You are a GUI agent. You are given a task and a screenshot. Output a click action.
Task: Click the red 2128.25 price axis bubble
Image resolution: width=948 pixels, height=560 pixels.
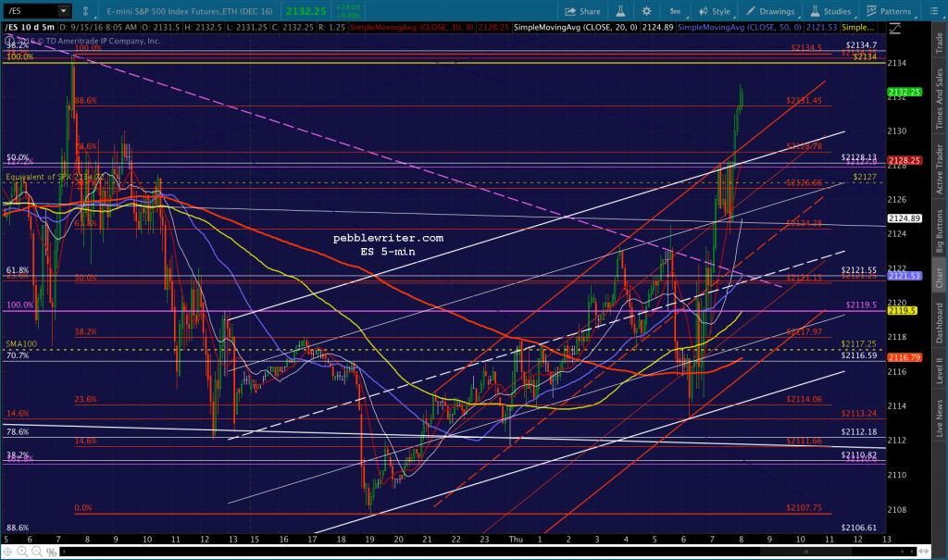[x=904, y=160]
